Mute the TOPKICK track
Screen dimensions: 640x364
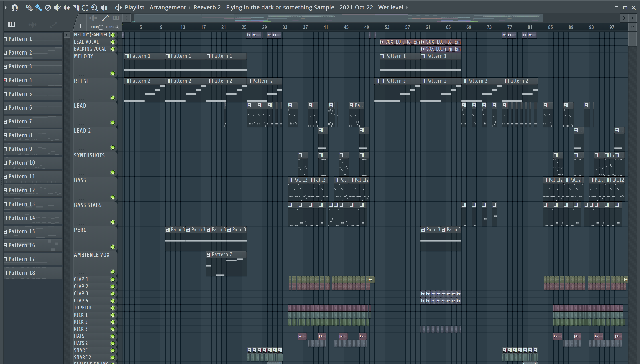point(113,308)
